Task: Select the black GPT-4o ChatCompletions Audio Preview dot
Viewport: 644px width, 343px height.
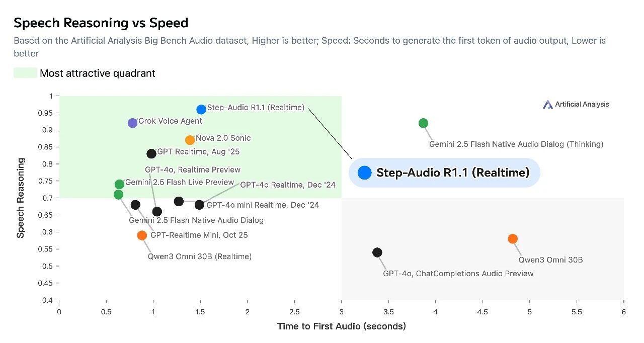Action: pos(377,252)
